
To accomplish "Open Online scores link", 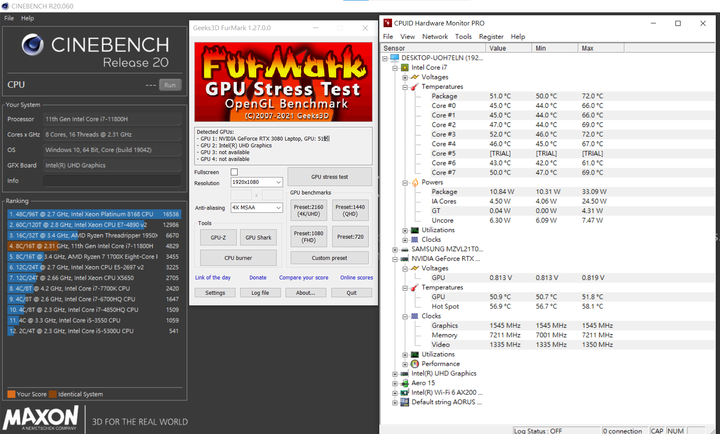I will [x=356, y=277].
